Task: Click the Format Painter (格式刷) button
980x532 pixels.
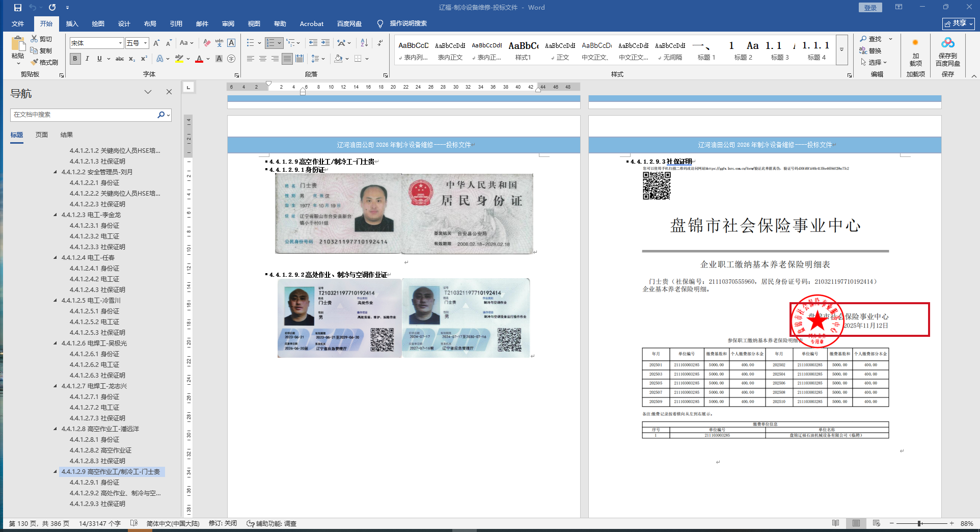Action: tap(44, 62)
